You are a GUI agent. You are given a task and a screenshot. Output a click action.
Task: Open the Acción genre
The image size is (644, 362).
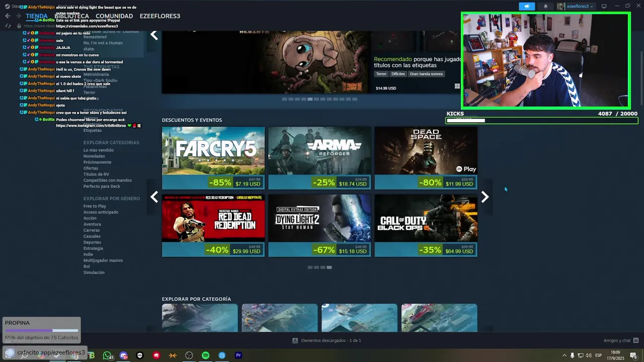coord(90,218)
